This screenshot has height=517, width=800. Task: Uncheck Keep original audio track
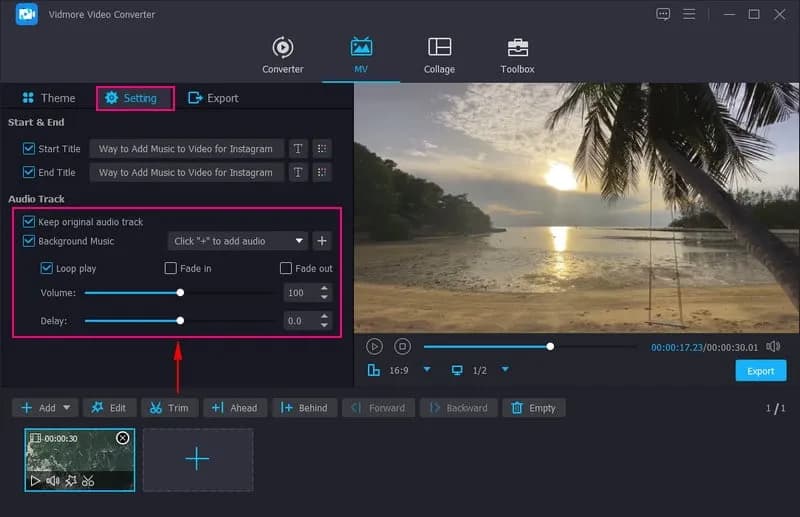[29, 222]
